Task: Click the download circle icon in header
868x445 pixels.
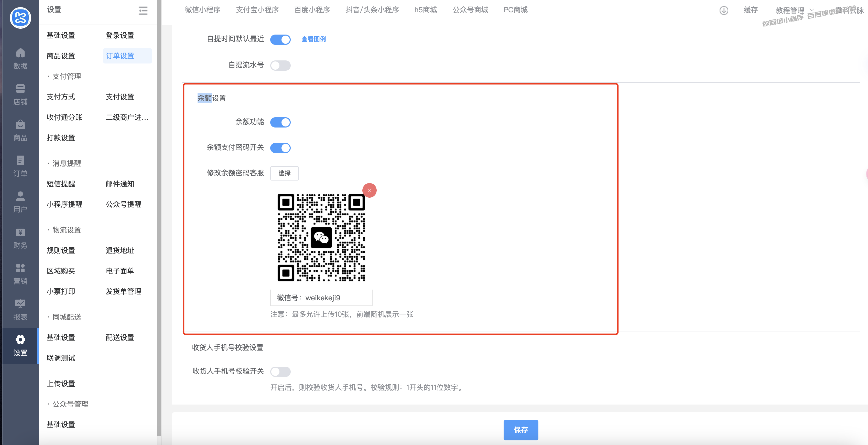Action: click(x=724, y=10)
